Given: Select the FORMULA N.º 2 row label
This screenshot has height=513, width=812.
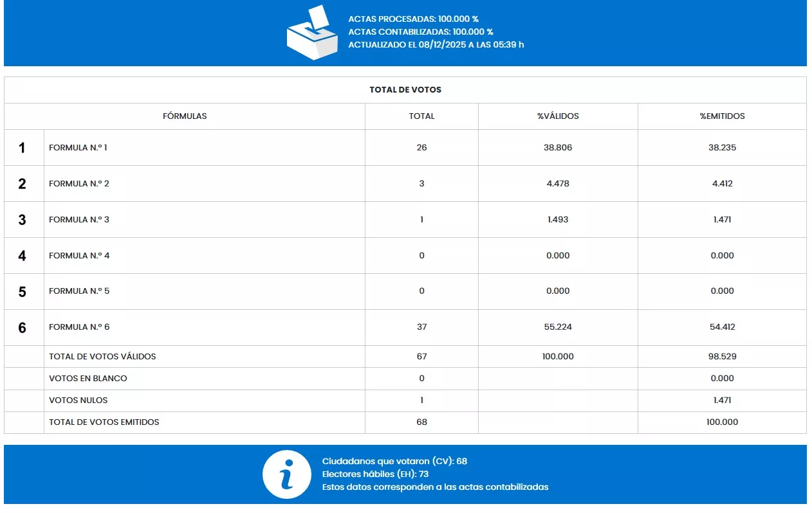Looking at the screenshot, I should point(79,184).
